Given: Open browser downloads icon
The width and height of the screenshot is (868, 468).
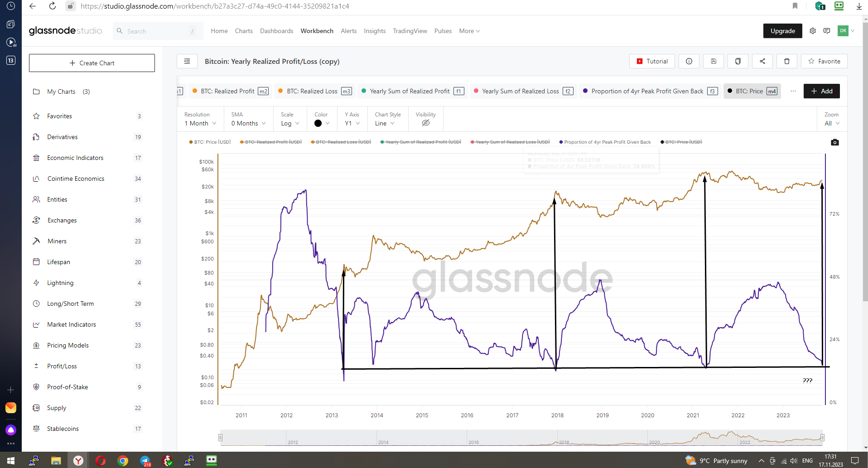Looking at the screenshot, I should (859, 6).
